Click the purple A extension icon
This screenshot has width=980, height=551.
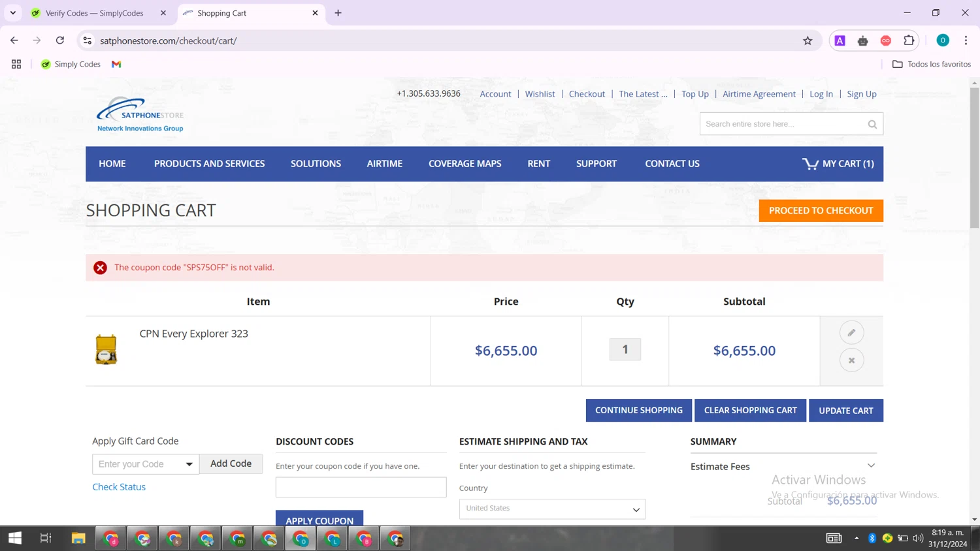pyautogui.click(x=840, y=40)
